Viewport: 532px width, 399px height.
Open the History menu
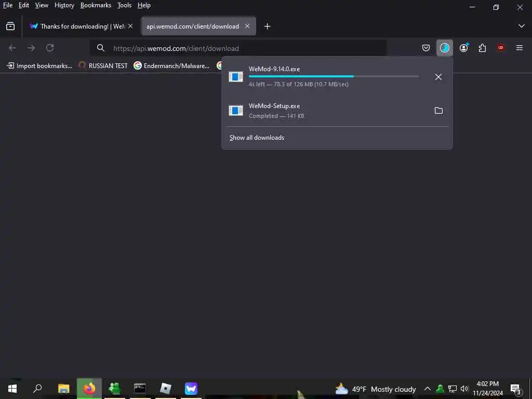pos(64,5)
